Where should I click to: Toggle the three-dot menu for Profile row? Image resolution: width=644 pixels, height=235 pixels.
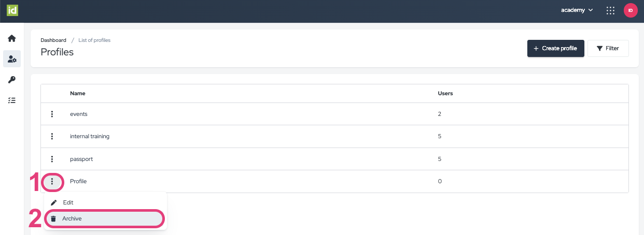[x=52, y=182]
